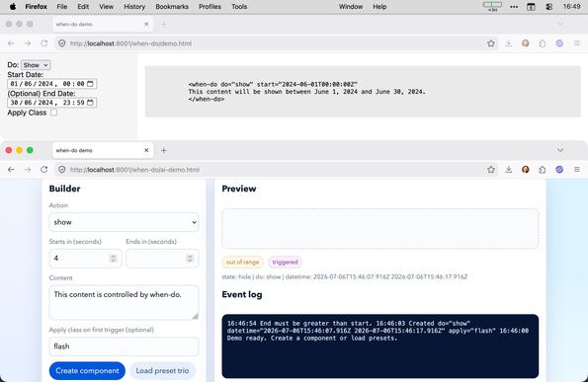Click the Starts in seconds stepper arrows
Viewport: 588px width, 382px height.
114,258
